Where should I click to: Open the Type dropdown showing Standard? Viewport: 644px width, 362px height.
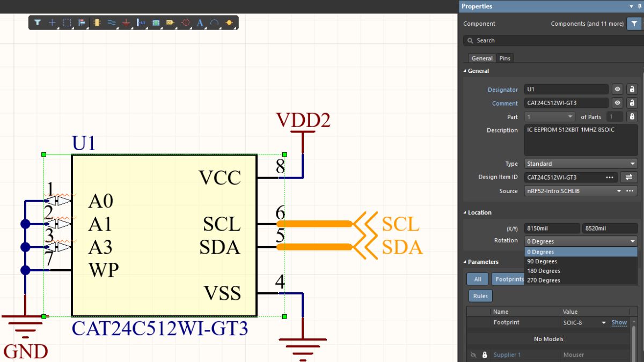(x=581, y=164)
